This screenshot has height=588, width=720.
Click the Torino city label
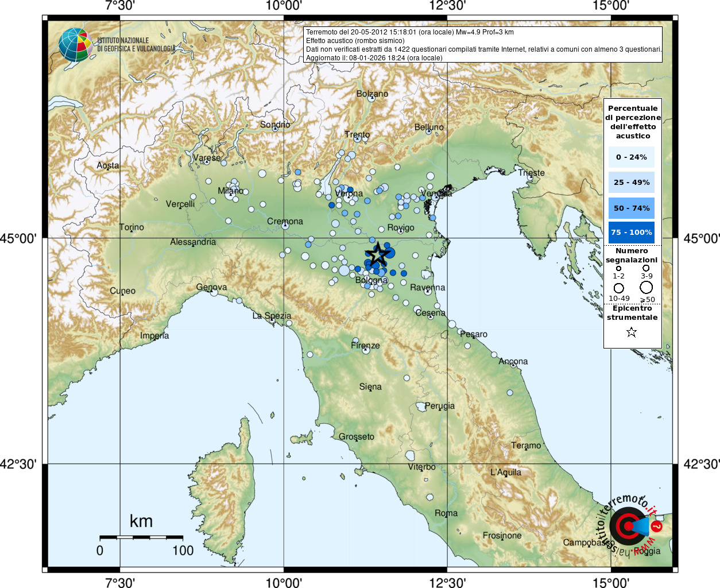(131, 227)
